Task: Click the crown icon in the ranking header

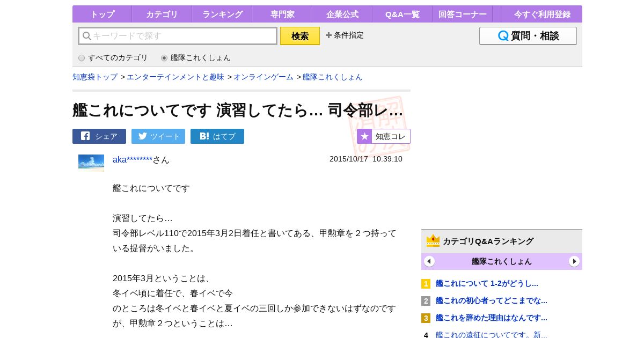Action: 433,241
